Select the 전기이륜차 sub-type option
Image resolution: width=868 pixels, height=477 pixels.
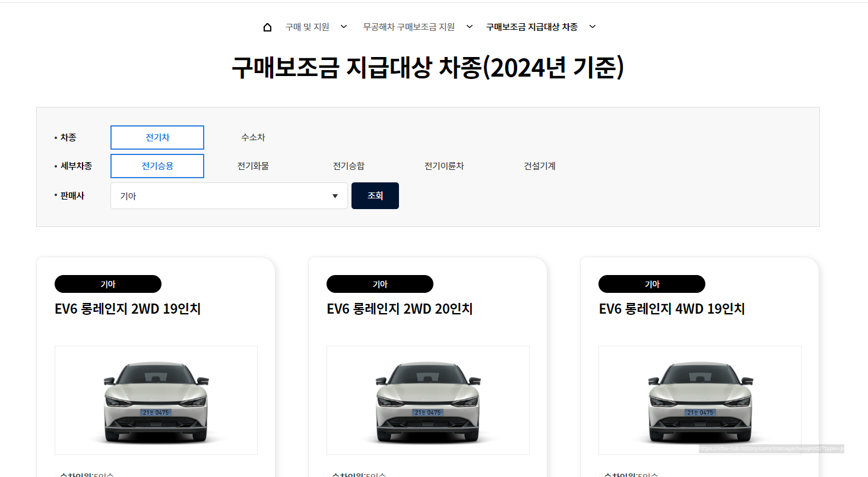click(444, 166)
